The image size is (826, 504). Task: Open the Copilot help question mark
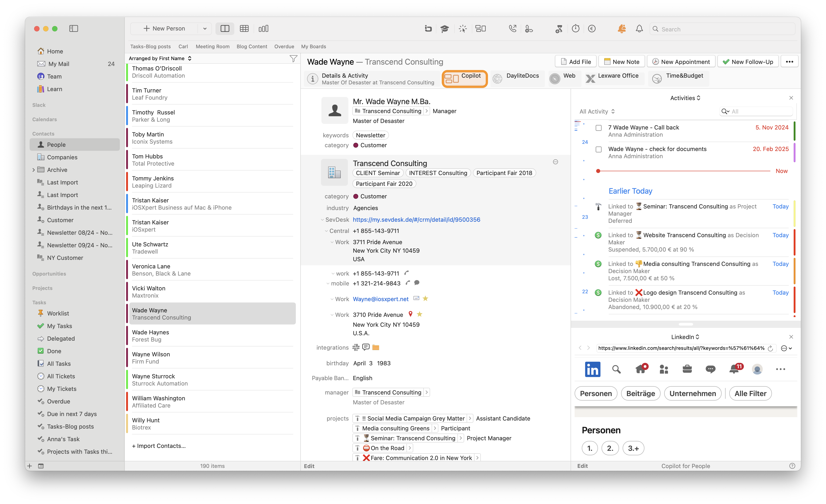point(792,466)
